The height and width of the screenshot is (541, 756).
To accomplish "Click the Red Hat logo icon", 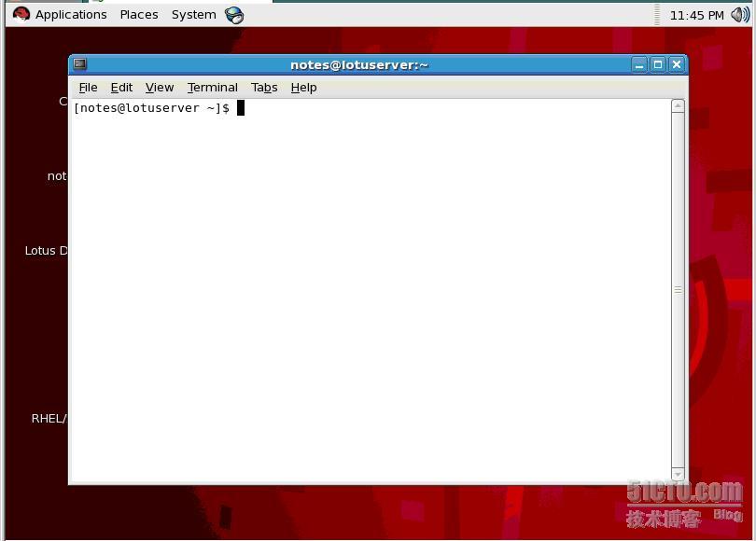I will click(x=21, y=14).
